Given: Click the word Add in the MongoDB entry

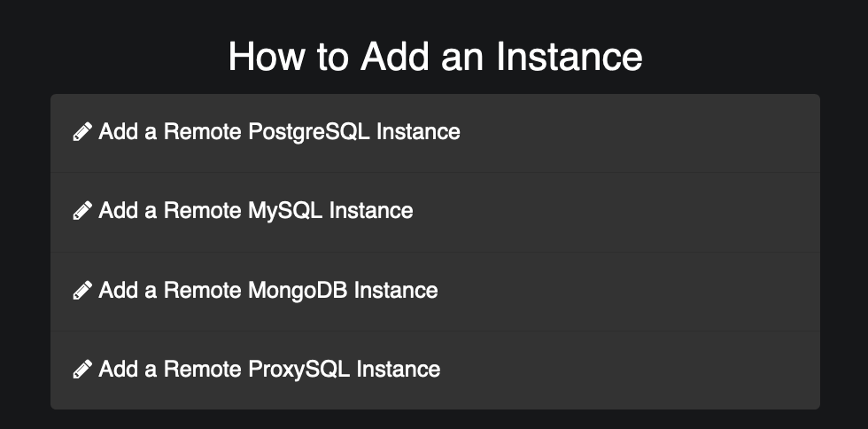Looking at the screenshot, I should point(118,290).
